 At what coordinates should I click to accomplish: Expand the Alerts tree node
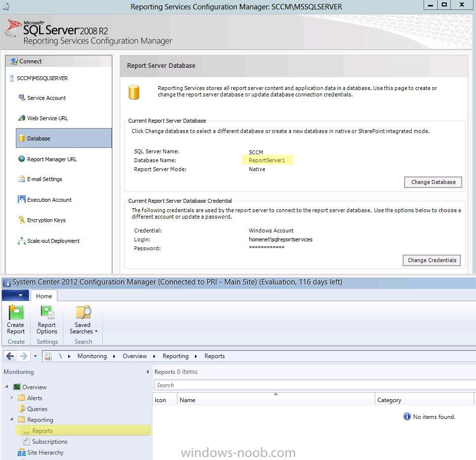pos(12,398)
